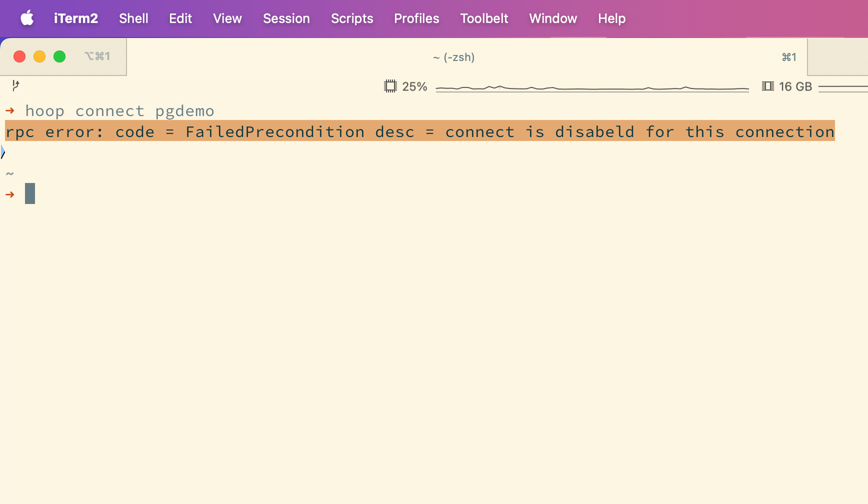Expand the Profiles menu
Screen dimensions: 868x504
point(416,18)
